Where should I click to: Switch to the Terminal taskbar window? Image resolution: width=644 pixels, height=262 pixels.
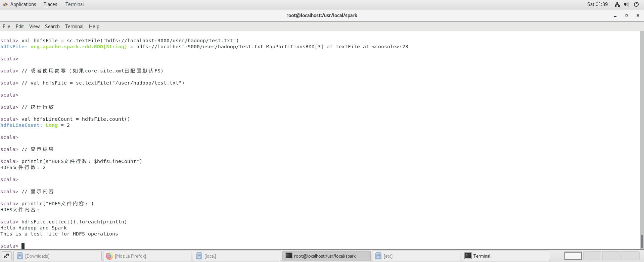506,256
